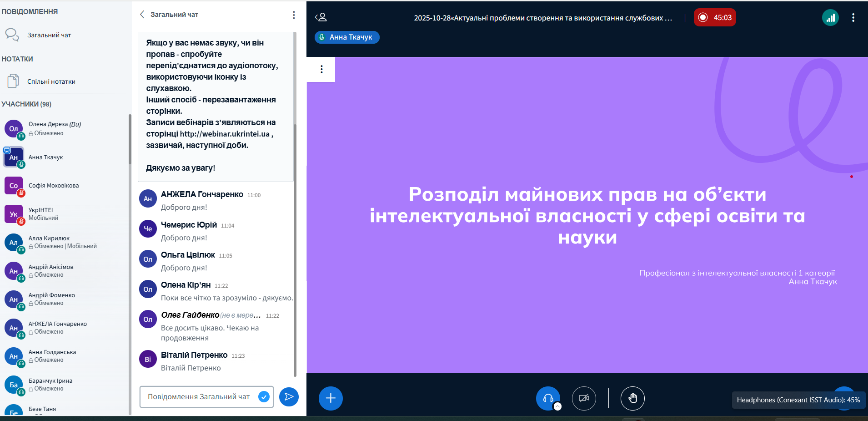Screen dimensions: 868x421
Task: Click the blue checkmark icon in message field
Action: point(264,397)
